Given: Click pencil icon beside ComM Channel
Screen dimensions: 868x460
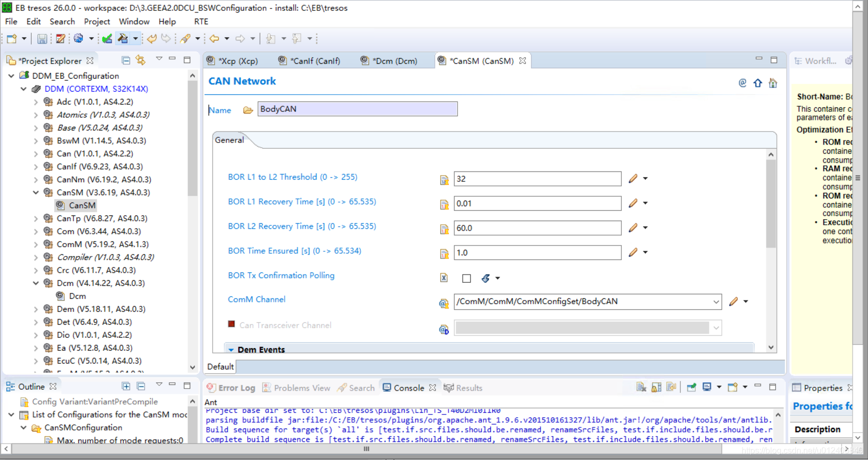Looking at the screenshot, I should [x=733, y=301].
